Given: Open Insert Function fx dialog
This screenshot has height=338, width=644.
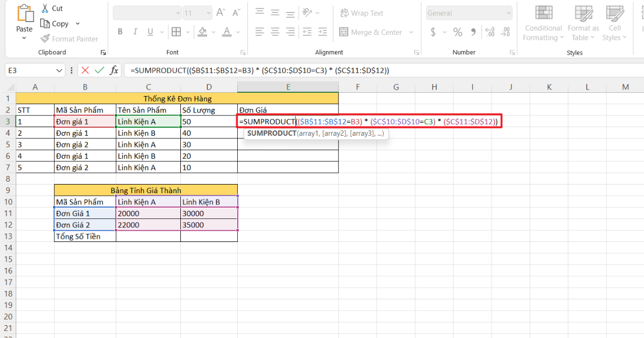Looking at the screenshot, I should (114, 70).
